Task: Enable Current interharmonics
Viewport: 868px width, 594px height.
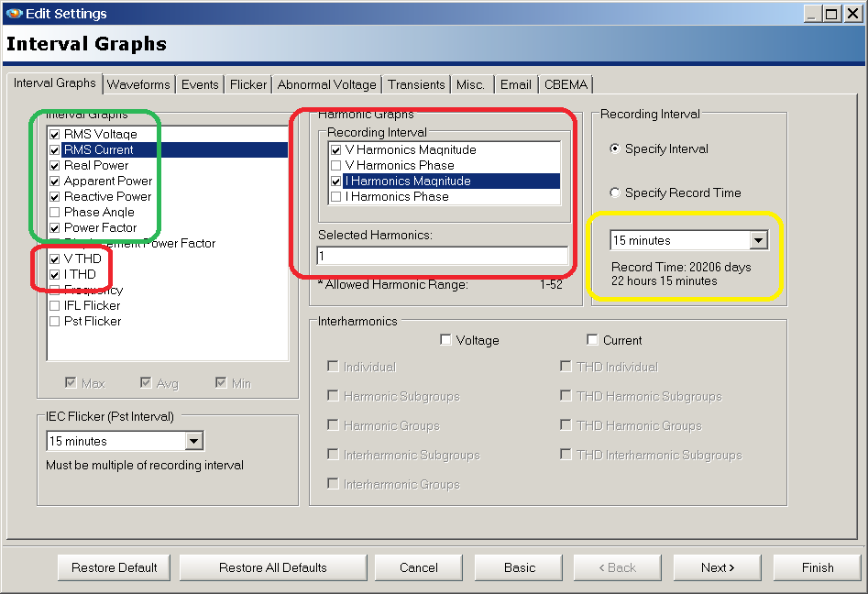Action: (x=592, y=340)
